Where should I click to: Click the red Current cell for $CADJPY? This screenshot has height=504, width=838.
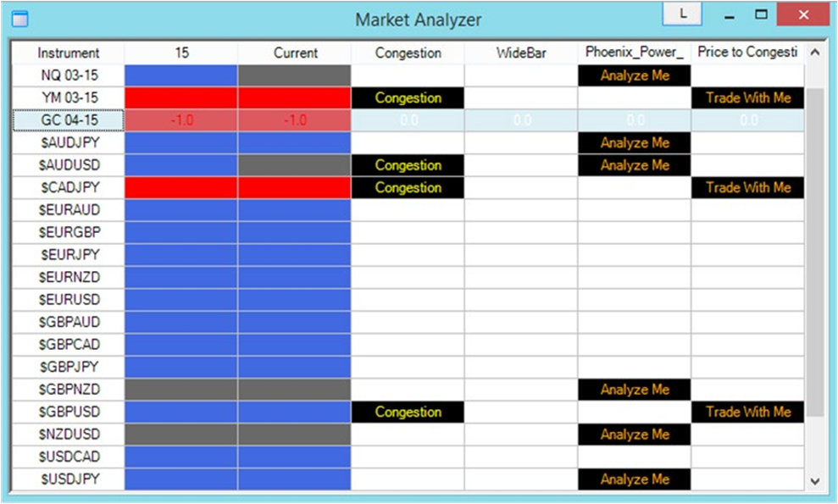pos(295,187)
